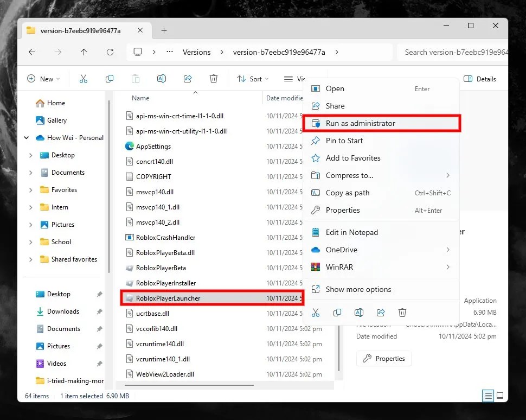Click the horizontal scrollbar of file list

(189, 385)
